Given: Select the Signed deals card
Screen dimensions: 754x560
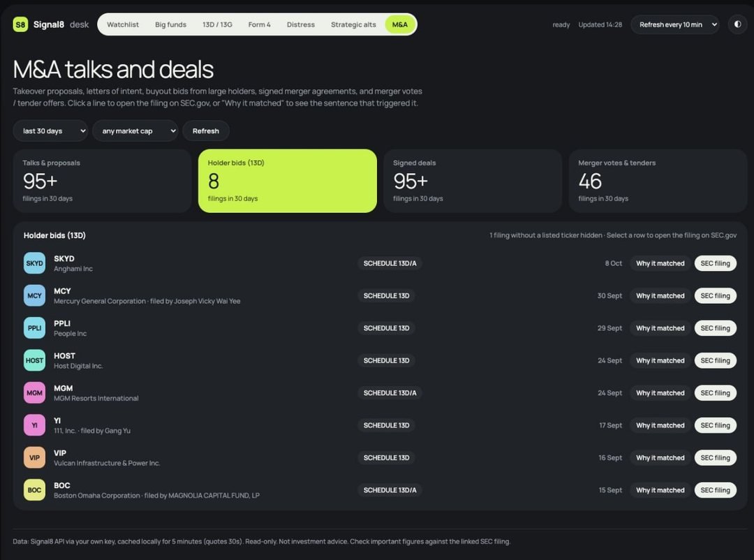Looking at the screenshot, I should point(473,181).
